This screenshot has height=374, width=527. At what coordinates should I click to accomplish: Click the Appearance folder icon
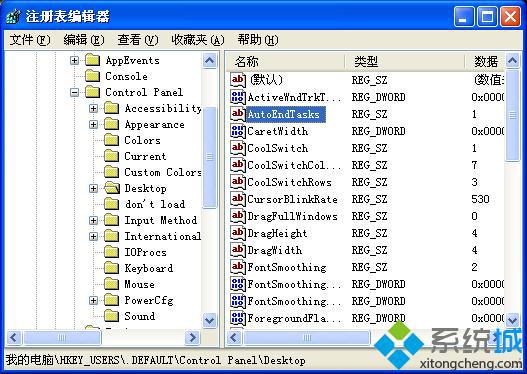click(x=112, y=124)
